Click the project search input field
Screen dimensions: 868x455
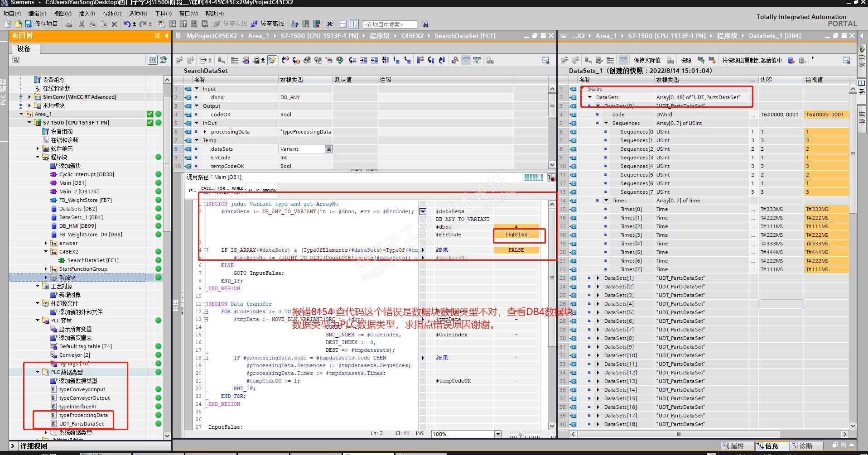390,24
